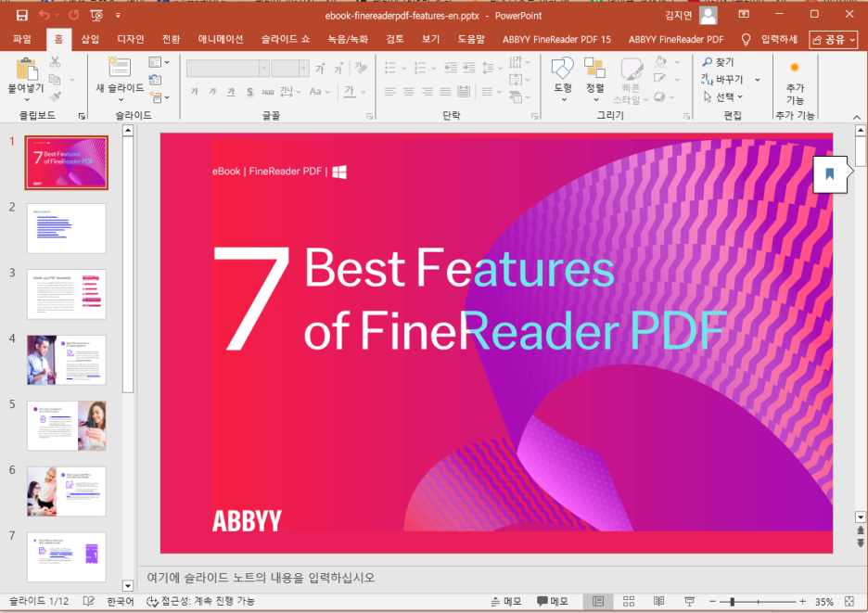The image size is (868, 613).
Task: Open the font size combo box
Action: coord(289,69)
